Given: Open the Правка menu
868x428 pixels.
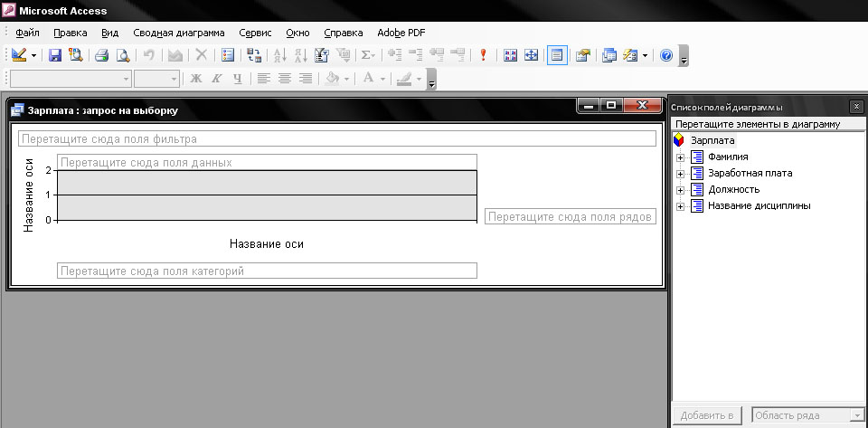Looking at the screenshot, I should [71, 33].
